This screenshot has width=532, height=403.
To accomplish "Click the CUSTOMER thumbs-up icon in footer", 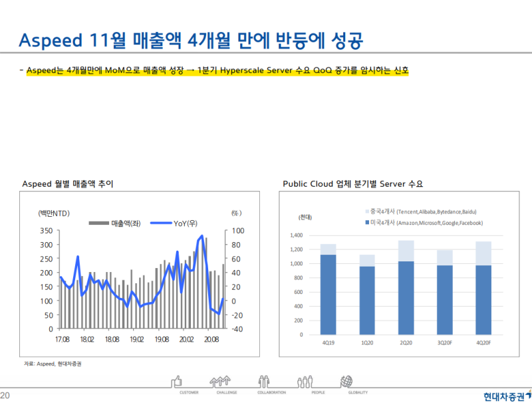I will (x=176, y=380).
